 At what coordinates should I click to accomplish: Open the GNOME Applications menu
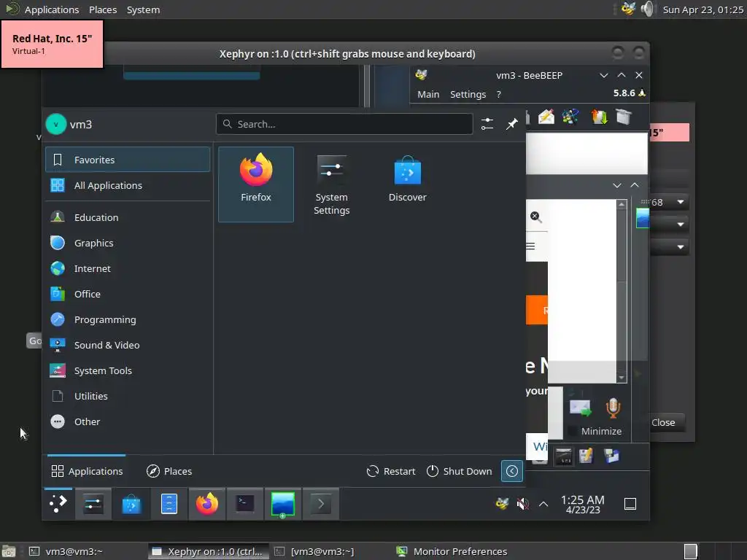[x=52, y=9]
